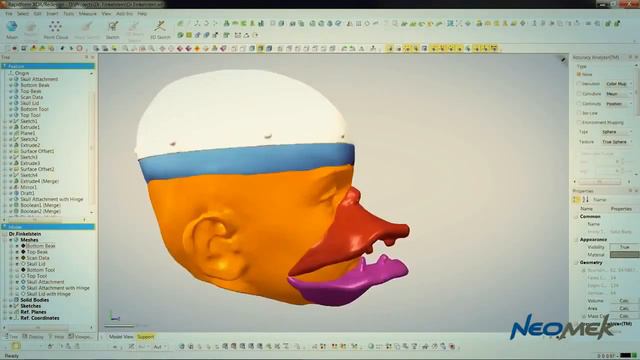Image resolution: width=640 pixels, height=360 pixels.
Task: Click the red circle icon in view toolbar
Action: tap(80, 49)
